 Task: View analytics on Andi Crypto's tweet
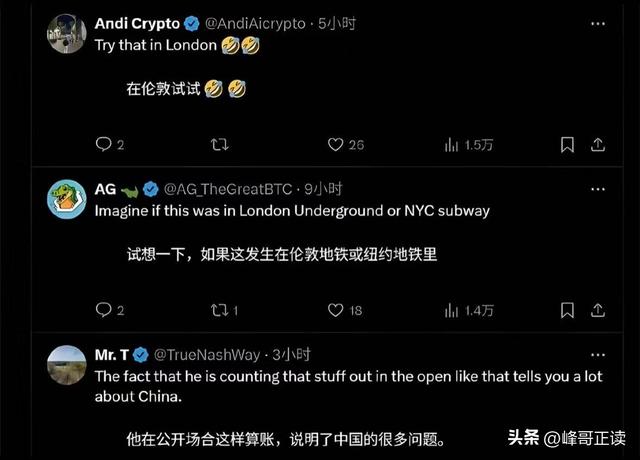point(451,145)
